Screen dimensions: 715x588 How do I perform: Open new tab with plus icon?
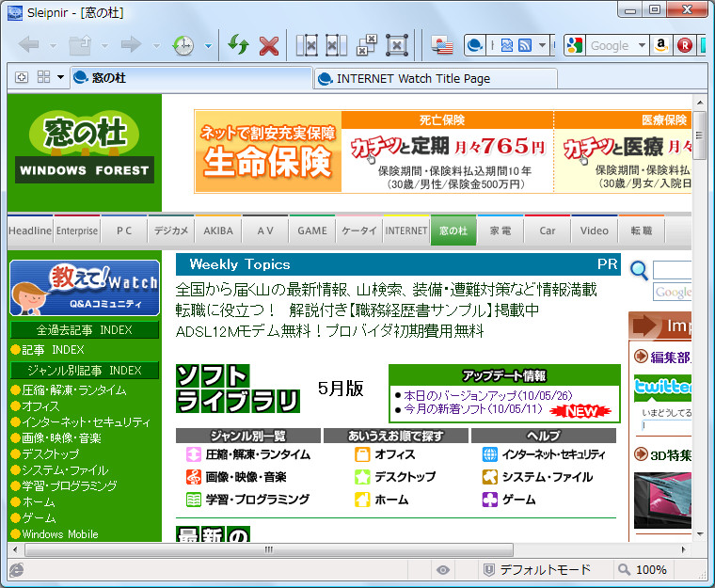pos(22,77)
